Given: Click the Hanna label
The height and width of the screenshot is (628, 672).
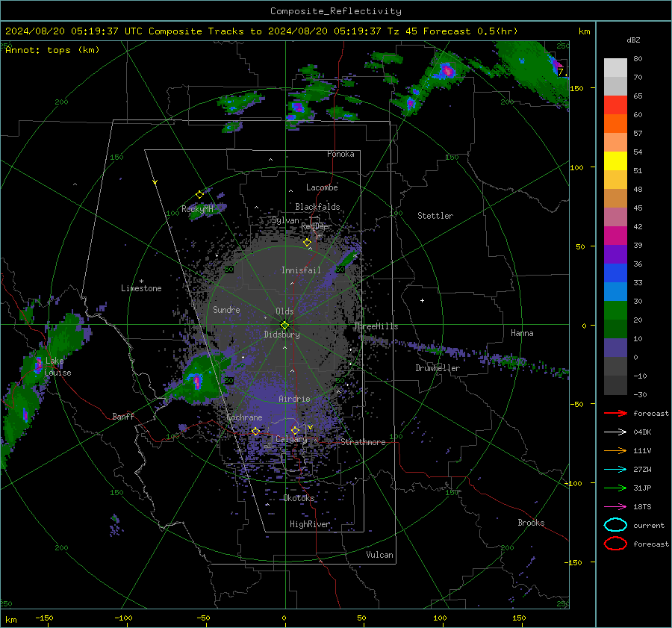Looking at the screenshot, I should pyautogui.click(x=522, y=333).
